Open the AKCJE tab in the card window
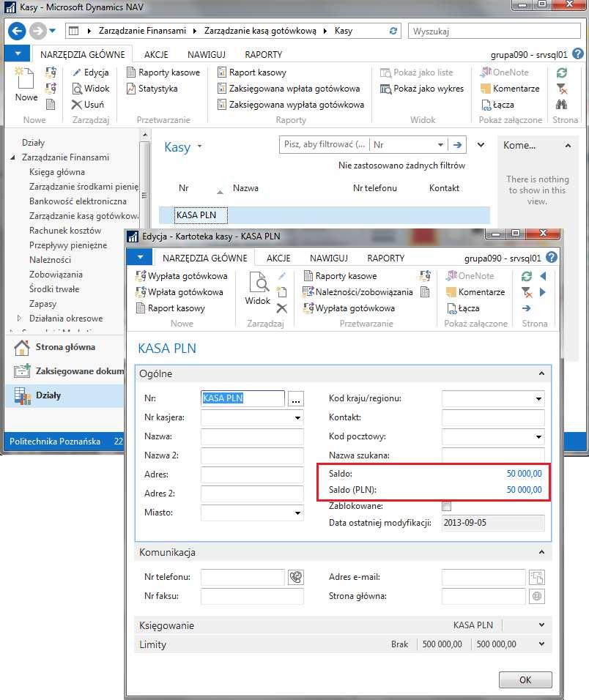 [278, 258]
